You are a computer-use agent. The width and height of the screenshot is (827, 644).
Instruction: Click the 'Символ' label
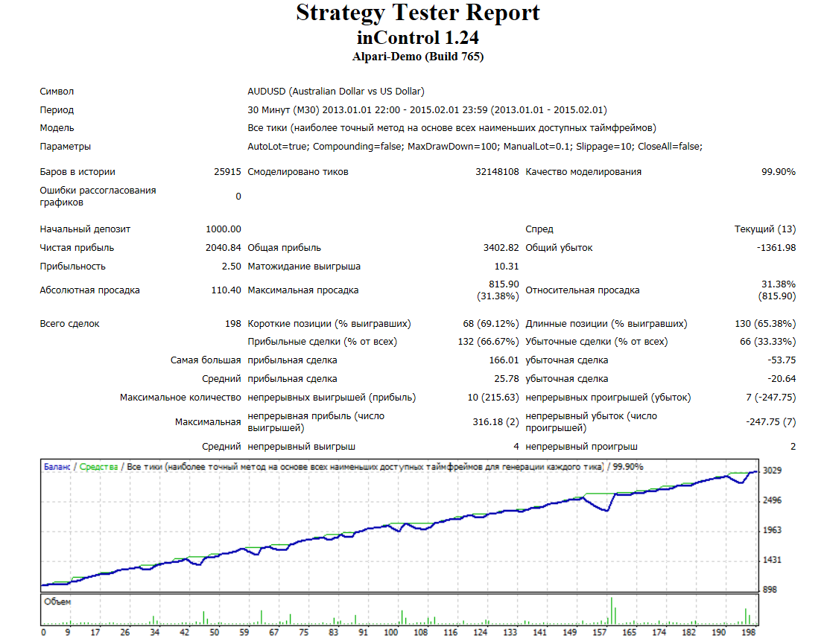pos(57,91)
